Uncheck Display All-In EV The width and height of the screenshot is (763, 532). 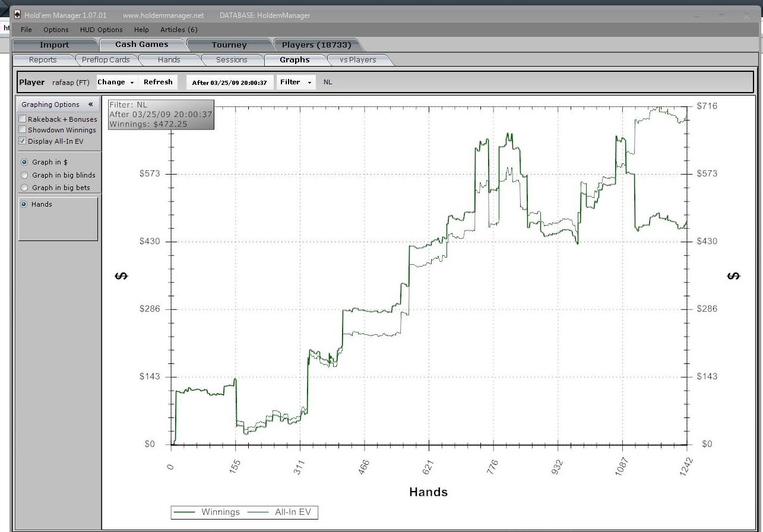tap(23, 141)
